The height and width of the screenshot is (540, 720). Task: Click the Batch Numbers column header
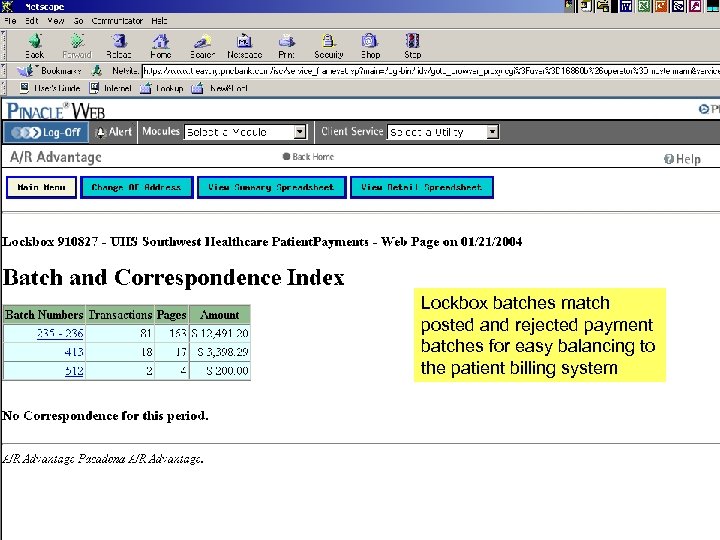44,315
